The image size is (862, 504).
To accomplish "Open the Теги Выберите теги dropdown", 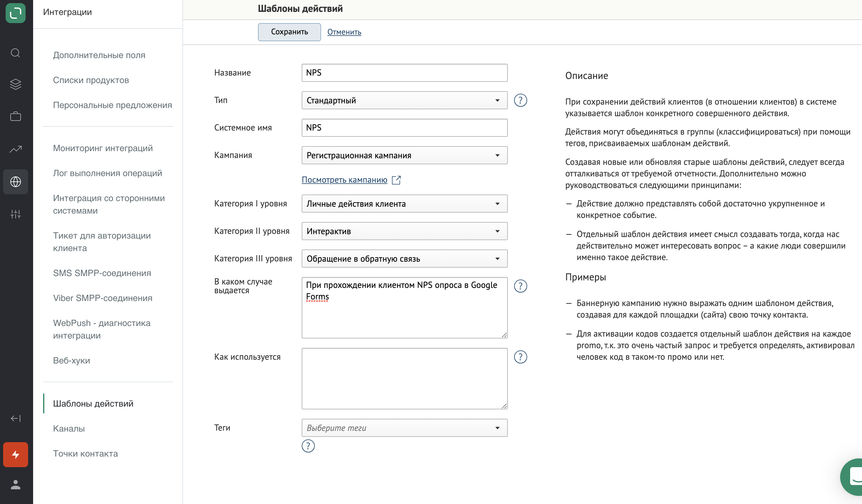I will coord(404,428).
